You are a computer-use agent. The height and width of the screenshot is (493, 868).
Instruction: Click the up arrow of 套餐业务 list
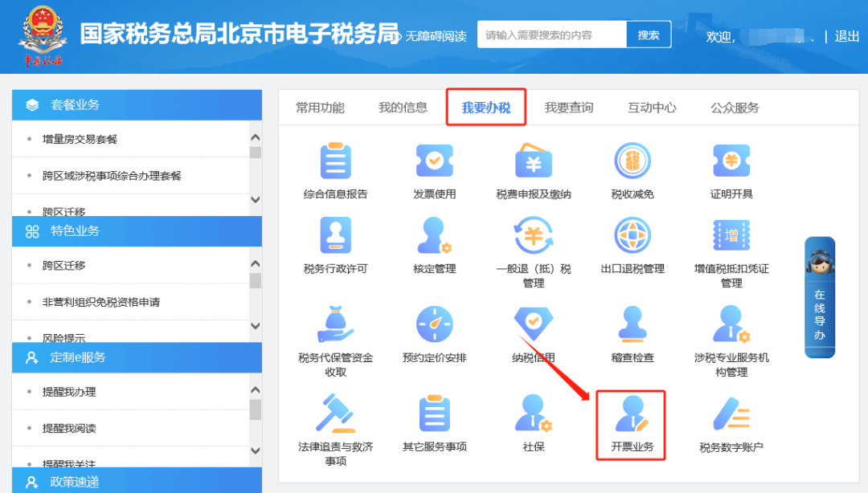click(256, 136)
